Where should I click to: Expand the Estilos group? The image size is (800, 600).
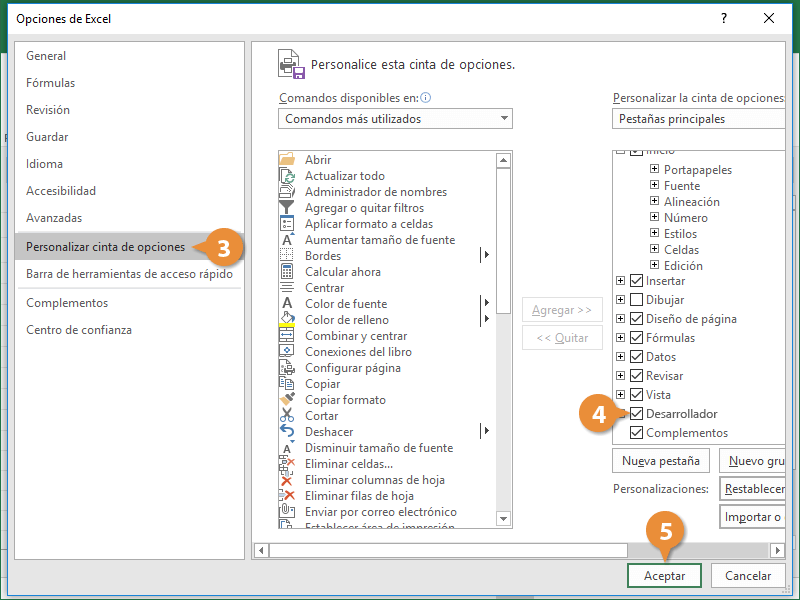(654, 233)
